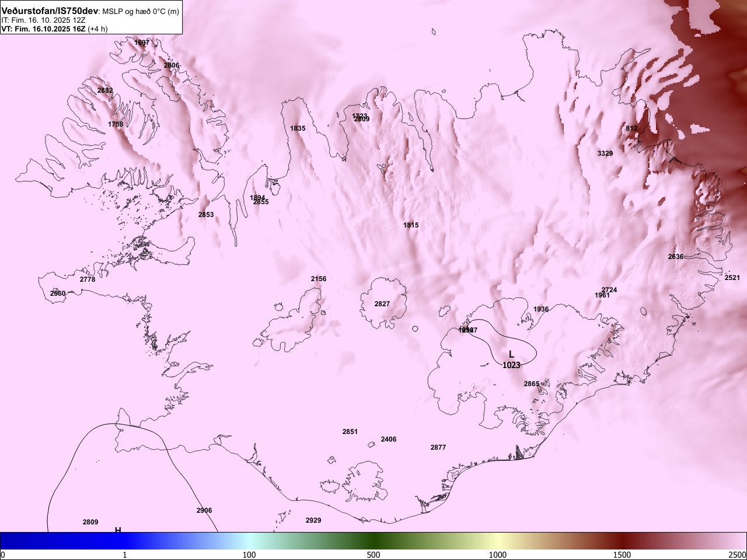Click the pressure value 1023
The image size is (747, 560).
pyautogui.click(x=511, y=365)
